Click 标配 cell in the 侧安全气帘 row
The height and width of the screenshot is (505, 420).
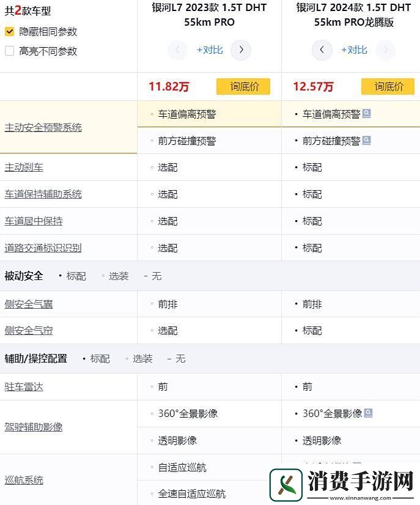(312, 331)
